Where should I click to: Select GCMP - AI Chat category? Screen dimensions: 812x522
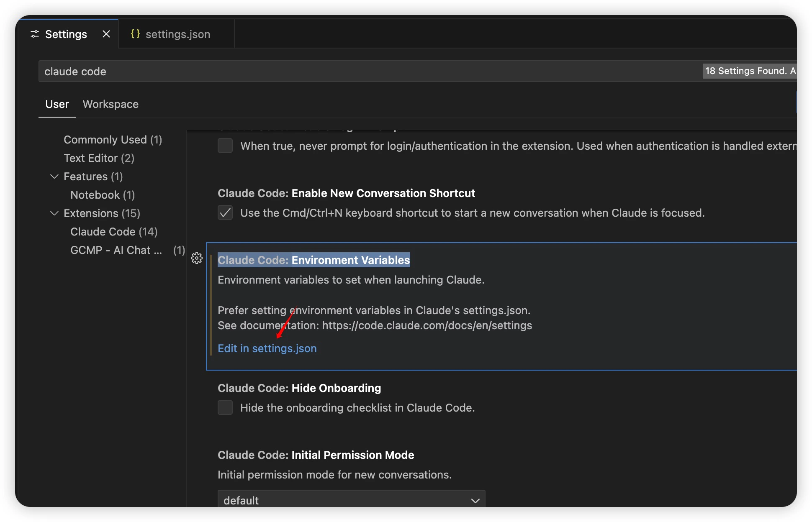(116, 250)
